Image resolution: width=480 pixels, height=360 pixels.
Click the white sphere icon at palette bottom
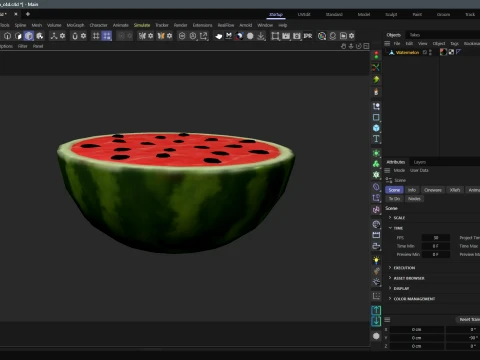pyautogui.click(x=376, y=336)
